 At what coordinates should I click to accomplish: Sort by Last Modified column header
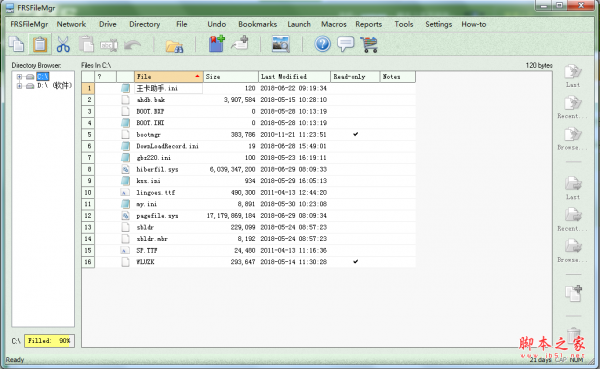pyautogui.click(x=294, y=77)
